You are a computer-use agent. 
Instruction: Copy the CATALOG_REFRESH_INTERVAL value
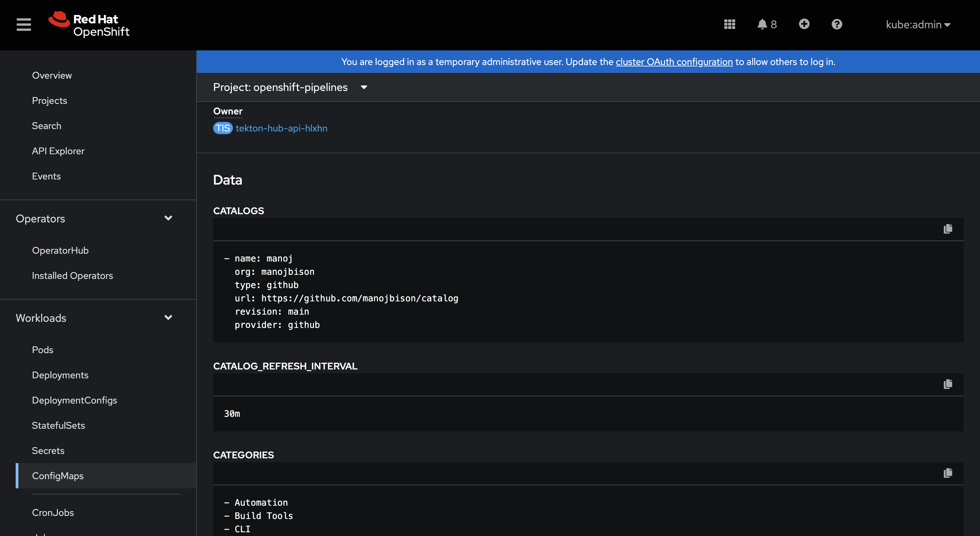tap(948, 384)
